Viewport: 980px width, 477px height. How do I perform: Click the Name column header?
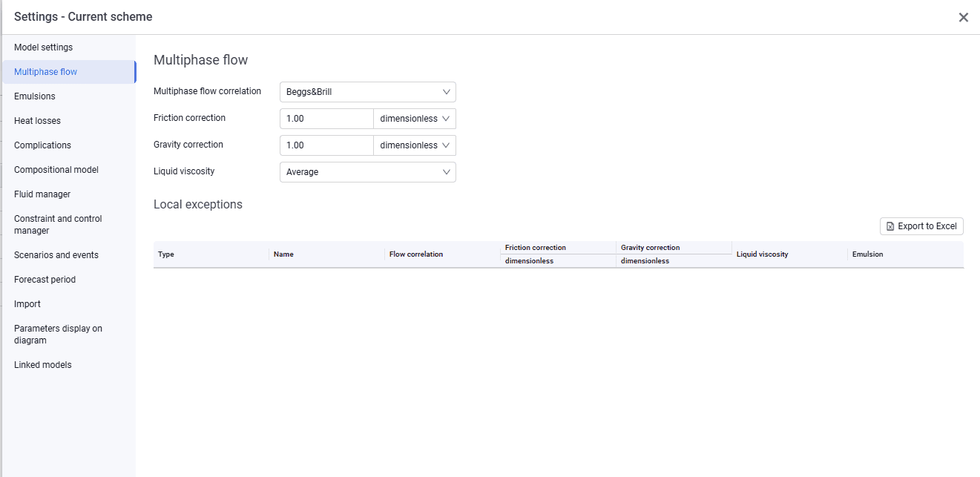coord(327,254)
